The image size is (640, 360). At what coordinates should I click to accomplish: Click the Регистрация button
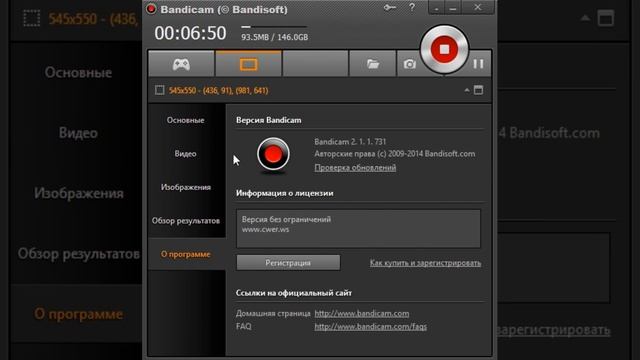(288, 263)
